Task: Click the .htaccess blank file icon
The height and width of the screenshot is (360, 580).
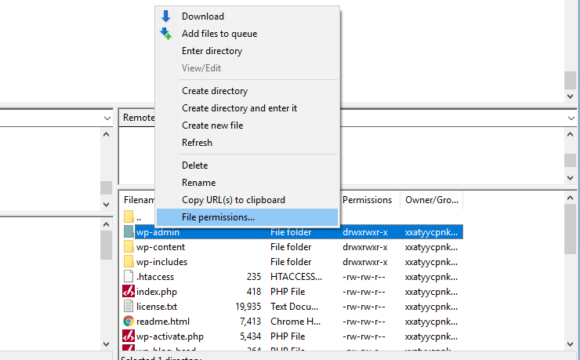Action: 128,276
